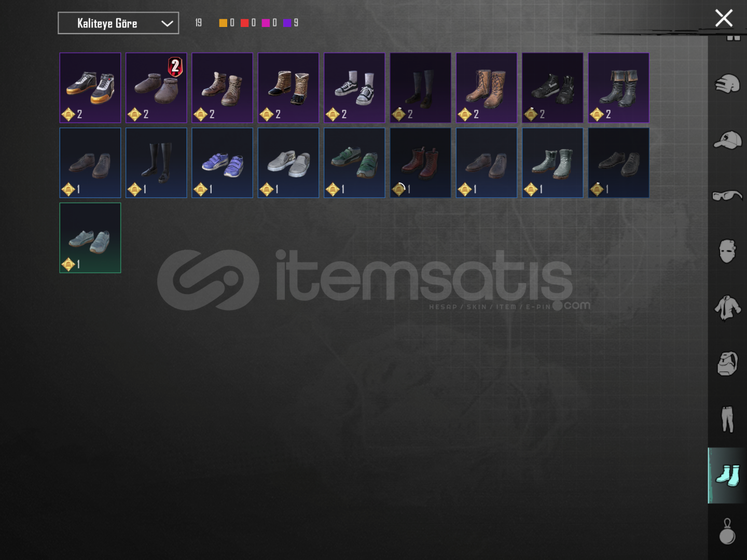Screen dimensions: 747x560
Task: Open the jacket category icon
Action: [x=727, y=307]
